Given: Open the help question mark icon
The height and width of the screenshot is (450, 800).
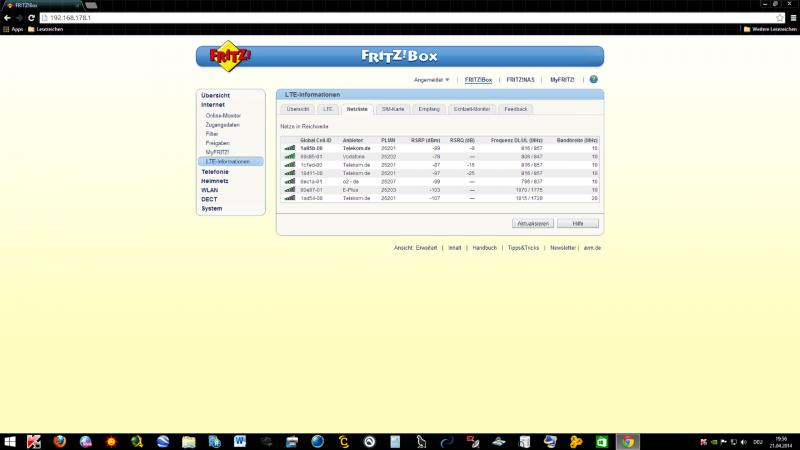Looking at the screenshot, I should (593, 80).
